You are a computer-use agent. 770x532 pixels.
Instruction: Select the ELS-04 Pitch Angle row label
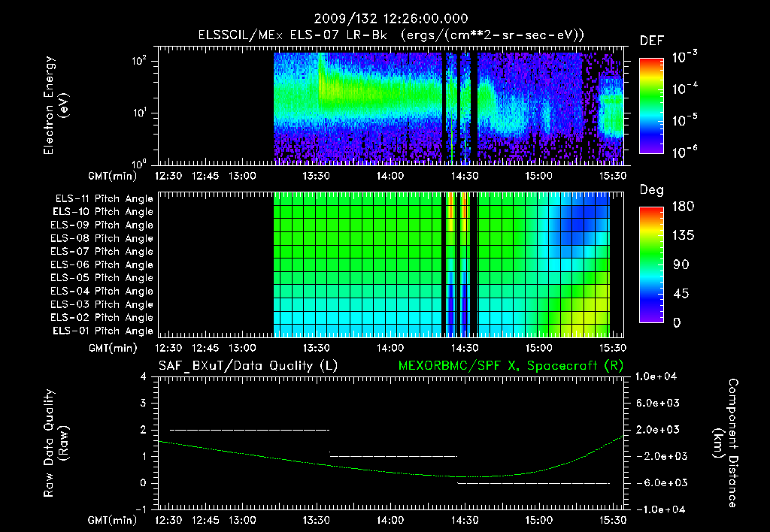pos(102,292)
